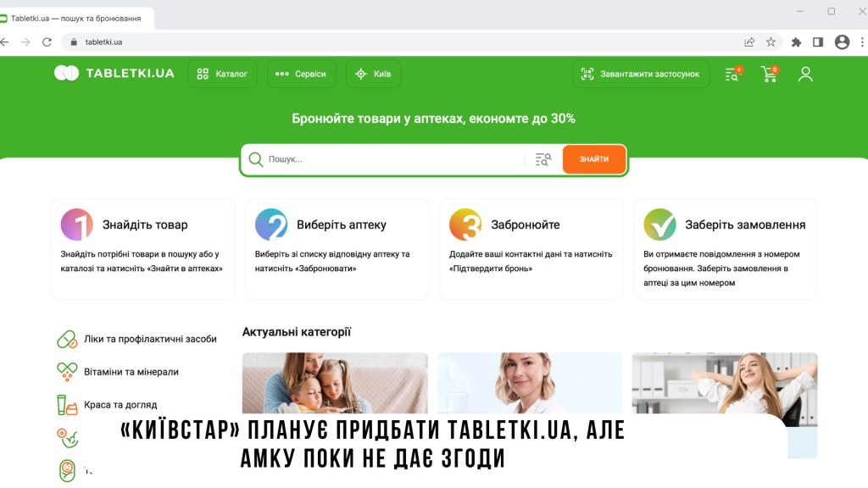868x488 pixels.
Task: Click the orange ЗНАЙТИ button
Action: pyautogui.click(x=594, y=158)
